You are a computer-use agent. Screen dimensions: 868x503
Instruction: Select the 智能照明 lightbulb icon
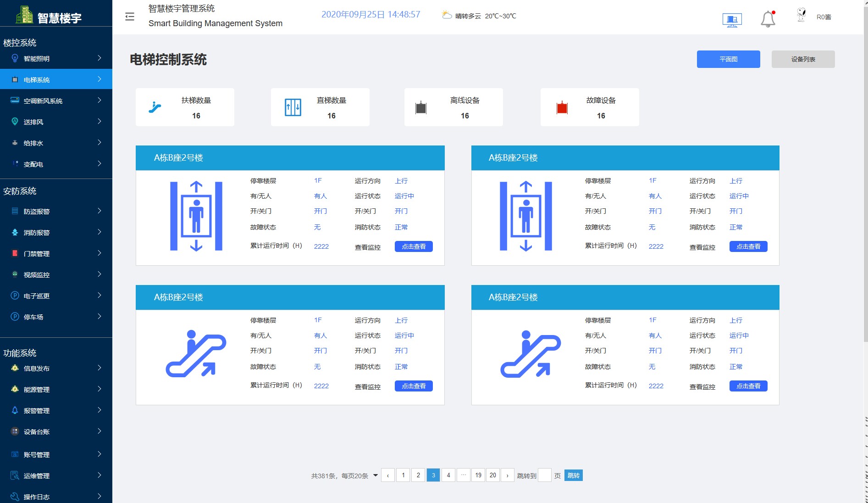14,58
